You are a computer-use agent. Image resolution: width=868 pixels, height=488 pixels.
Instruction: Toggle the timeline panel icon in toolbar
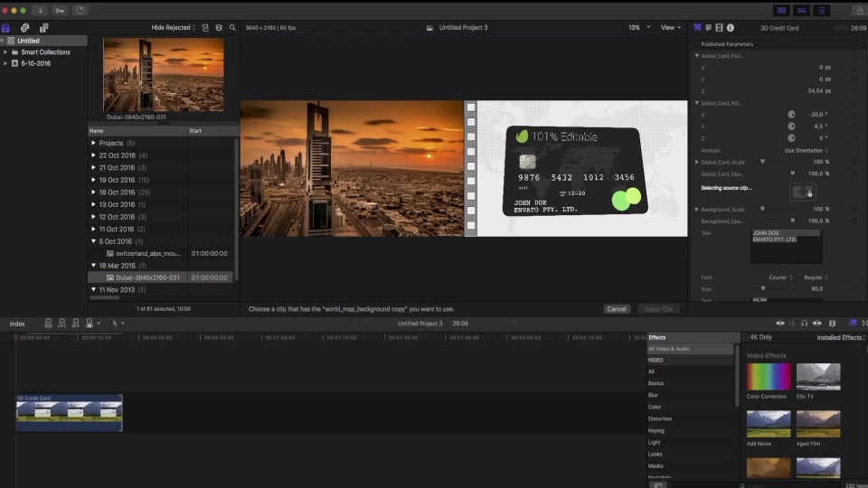tap(802, 11)
